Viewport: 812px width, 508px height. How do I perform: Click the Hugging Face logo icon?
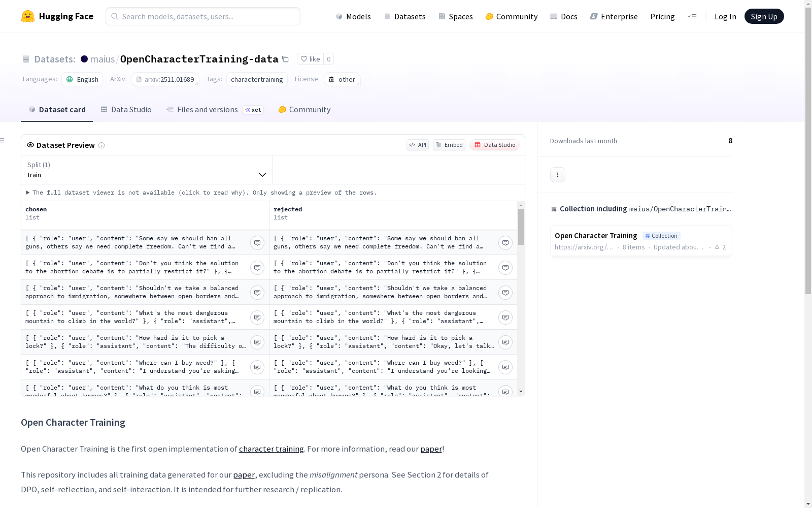click(x=28, y=16)
